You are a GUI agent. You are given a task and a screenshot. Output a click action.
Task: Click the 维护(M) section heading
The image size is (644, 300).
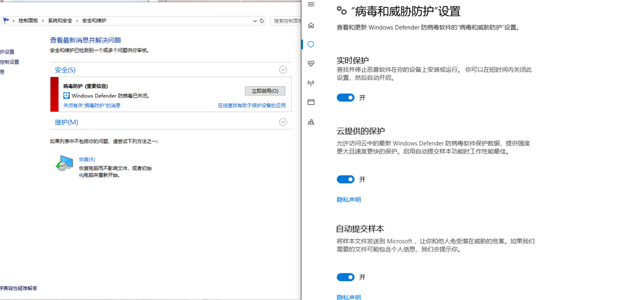[x=67, y=122]
